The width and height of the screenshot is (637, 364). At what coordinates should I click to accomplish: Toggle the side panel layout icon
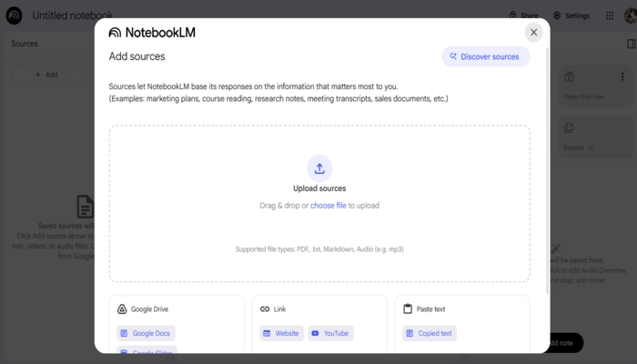point(632,44)
